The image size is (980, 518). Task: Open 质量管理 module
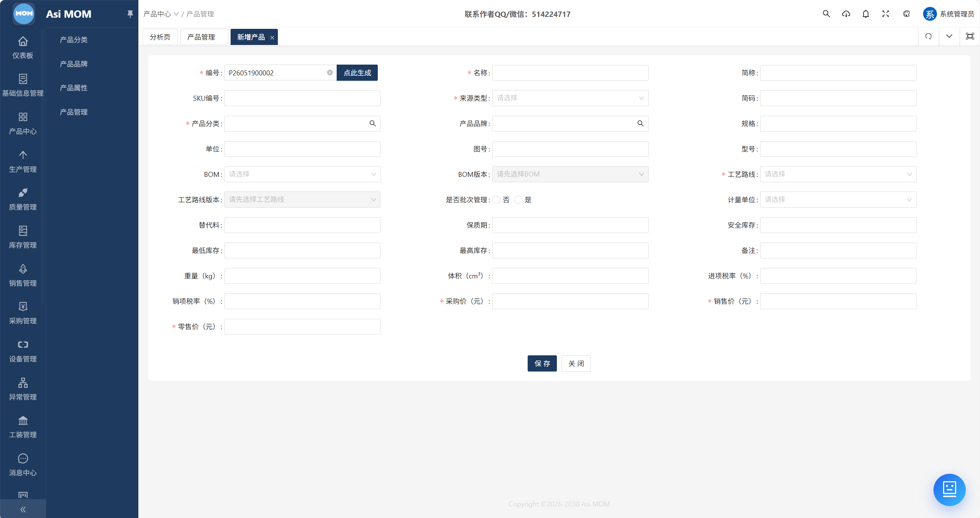click(x=23, y=199)
